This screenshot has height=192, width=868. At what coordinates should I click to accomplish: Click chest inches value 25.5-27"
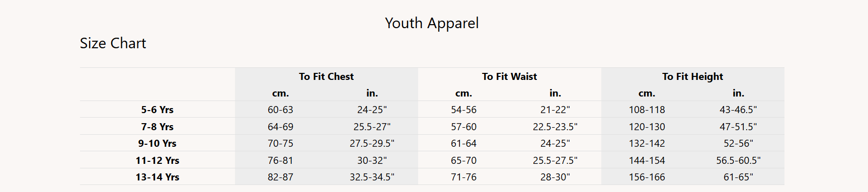(x=372, y=127)
